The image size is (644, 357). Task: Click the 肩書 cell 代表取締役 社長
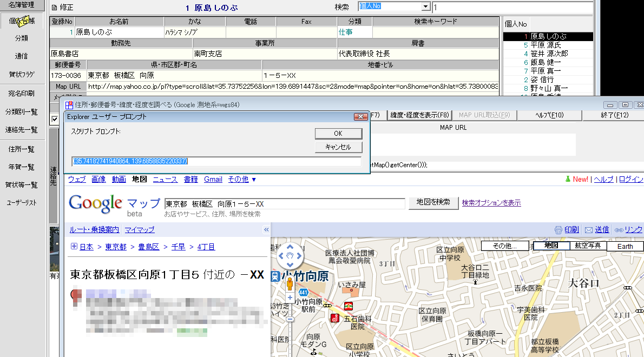pyautogui.click(x=418, y=54)
